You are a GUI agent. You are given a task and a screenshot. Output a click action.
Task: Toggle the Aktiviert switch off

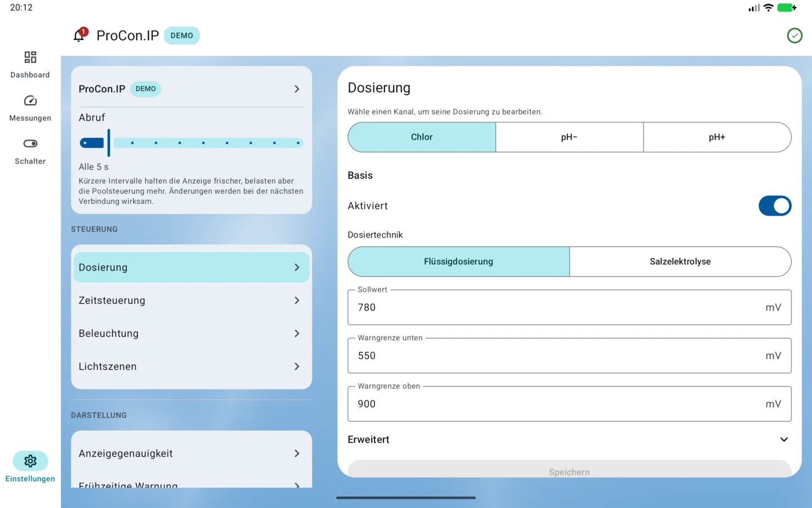pyautogui.click(x=775, y=206)
